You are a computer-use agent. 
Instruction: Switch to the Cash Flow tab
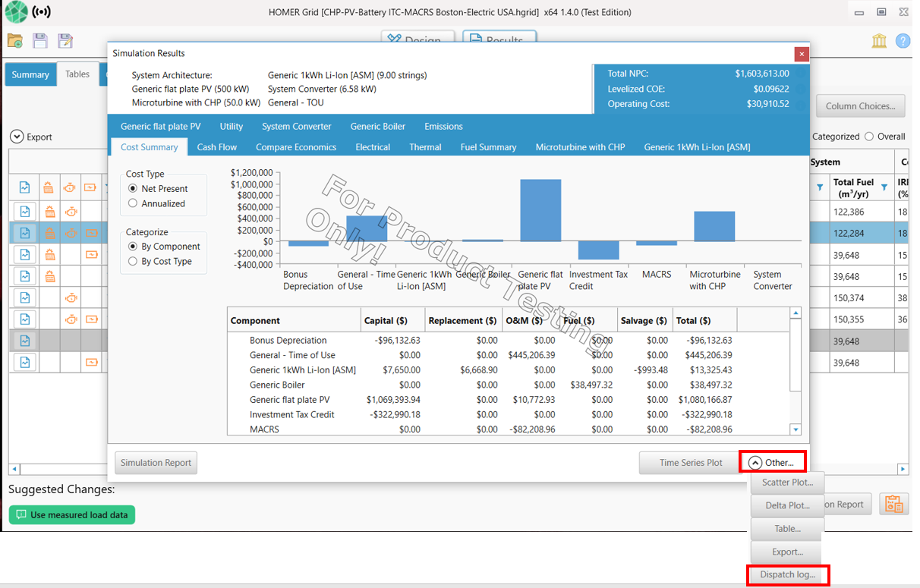point(217,147)
